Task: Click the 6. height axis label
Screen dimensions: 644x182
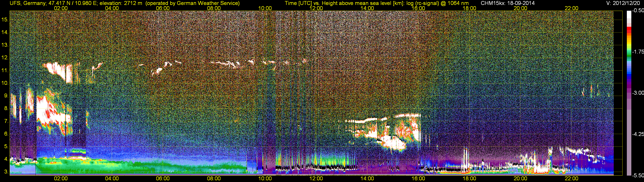Action: click(6, 134)
